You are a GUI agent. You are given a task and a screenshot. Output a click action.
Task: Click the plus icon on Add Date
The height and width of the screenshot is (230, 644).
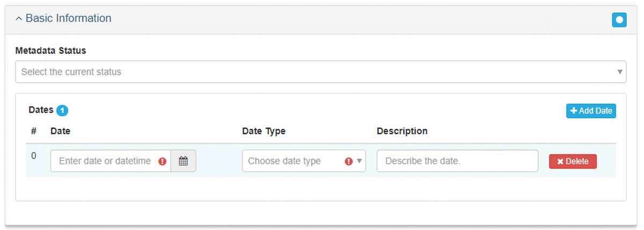(574, 111)
